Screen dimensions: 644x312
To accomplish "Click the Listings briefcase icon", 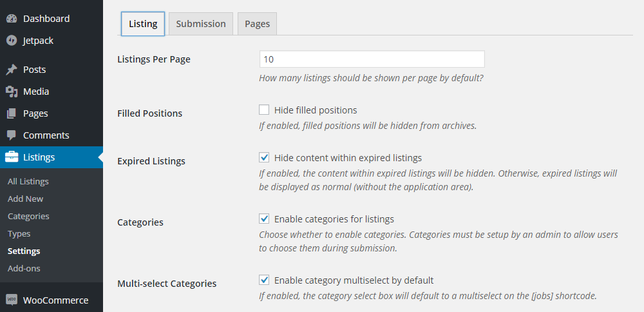I will [12, 157].
